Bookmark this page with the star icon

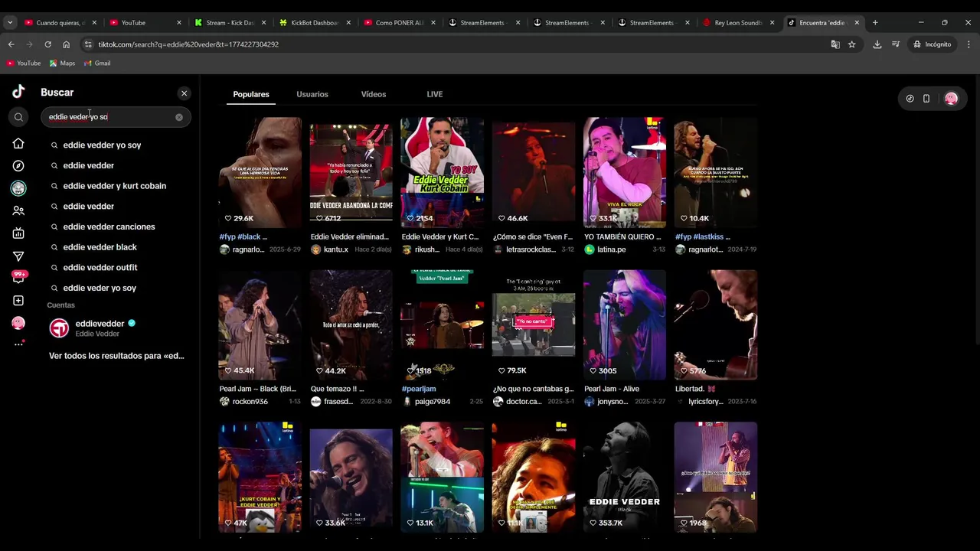tap(851, 44)
